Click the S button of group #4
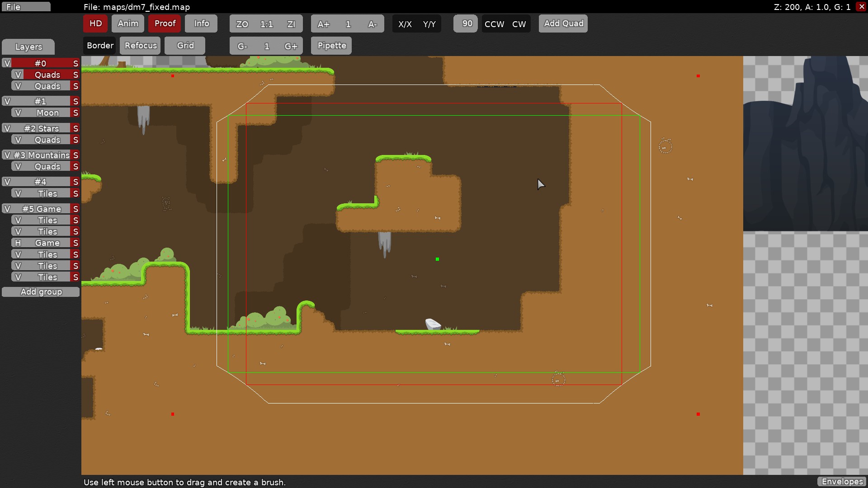The image size is (868, 488). click(x=75, y=182)
